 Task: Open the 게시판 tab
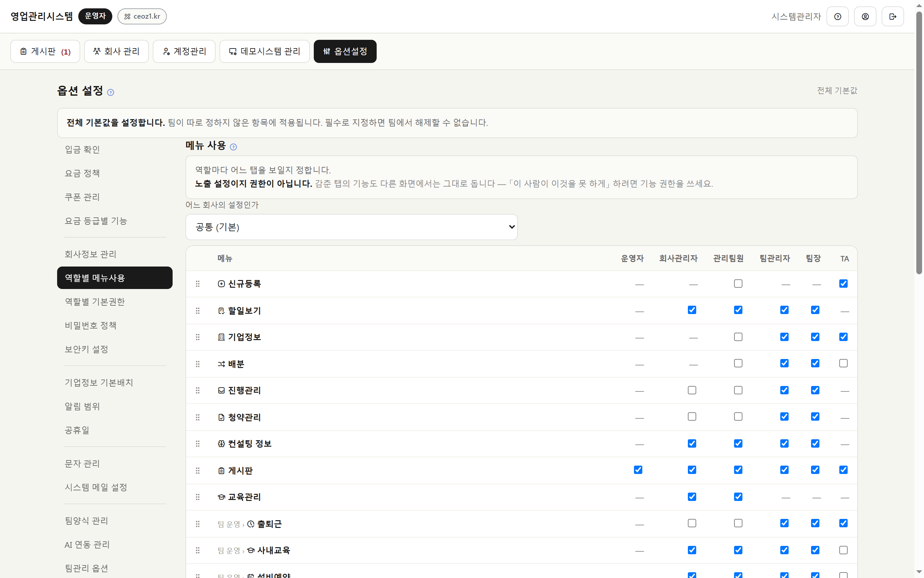pyautogui.click(x=45, y=51)
